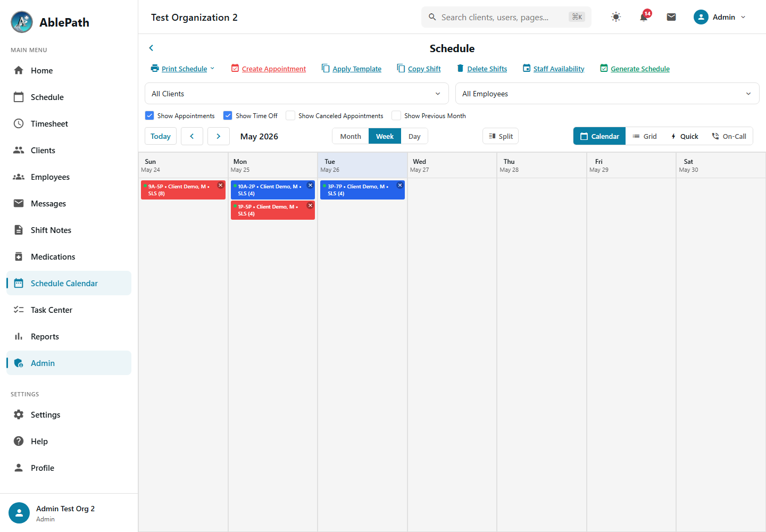The width and height of the screenshot is (766, 532).
Task: Switch to Quick view tab
Action: click(685, 136)
